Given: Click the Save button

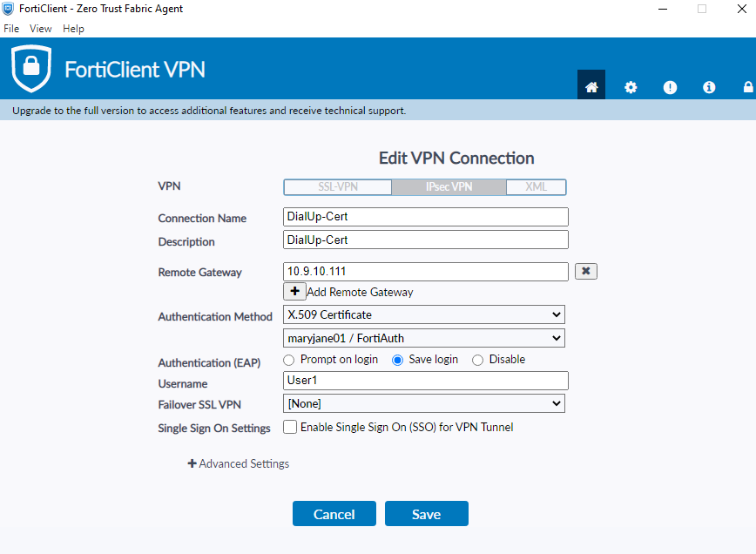Looking at the screenshot, I should [426, 514].
